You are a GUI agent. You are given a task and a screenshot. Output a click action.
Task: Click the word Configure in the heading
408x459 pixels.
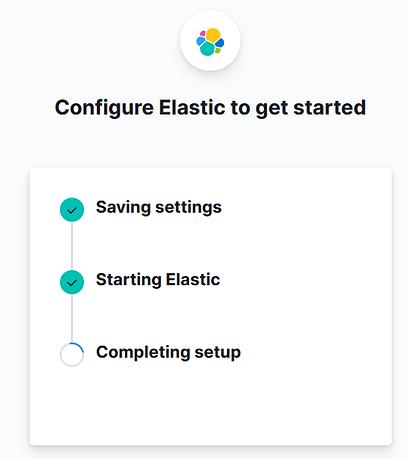coord(104,108)
